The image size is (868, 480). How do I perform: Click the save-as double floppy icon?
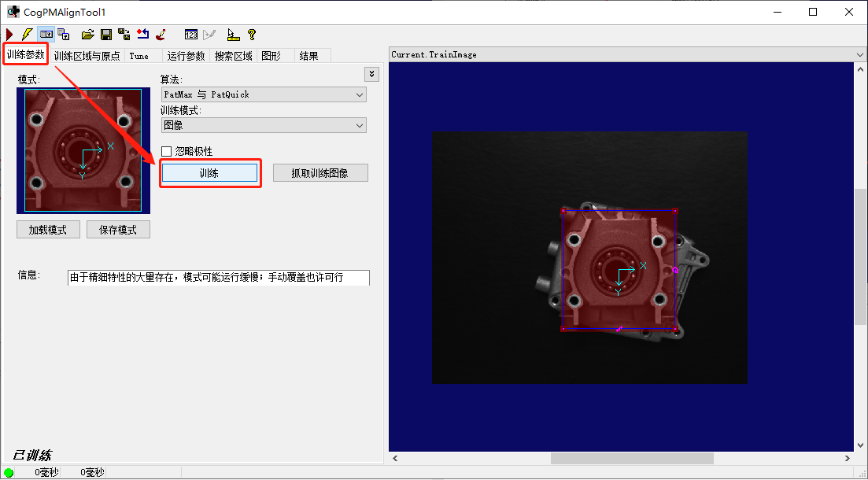pyautogui.click(x=124, y=34)
